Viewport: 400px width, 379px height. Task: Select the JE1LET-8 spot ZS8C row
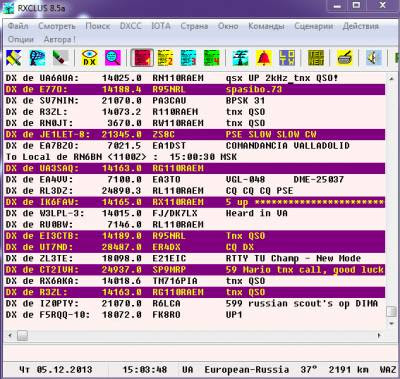point(195,134)
